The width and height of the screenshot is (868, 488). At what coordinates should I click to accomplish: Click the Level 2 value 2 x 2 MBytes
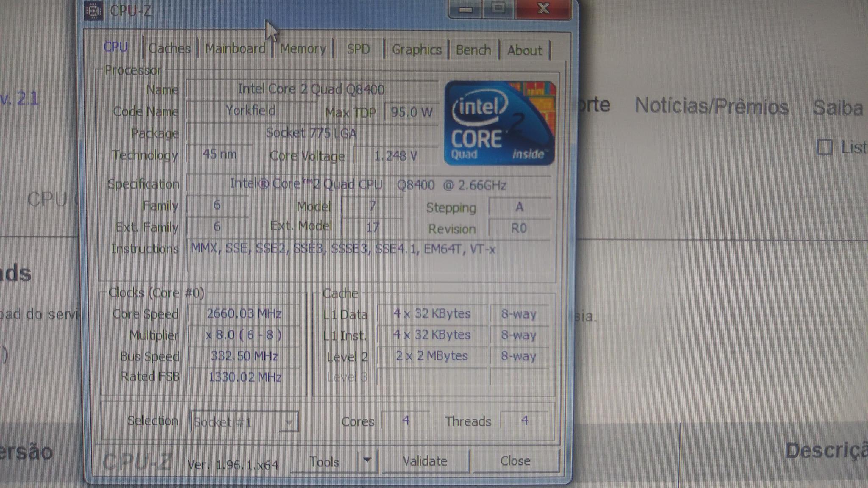pos(432,356)
